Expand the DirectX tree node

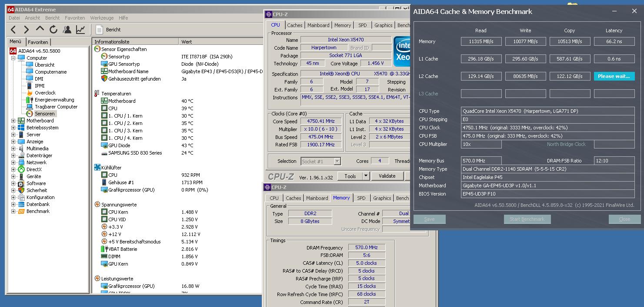point(13,169)
